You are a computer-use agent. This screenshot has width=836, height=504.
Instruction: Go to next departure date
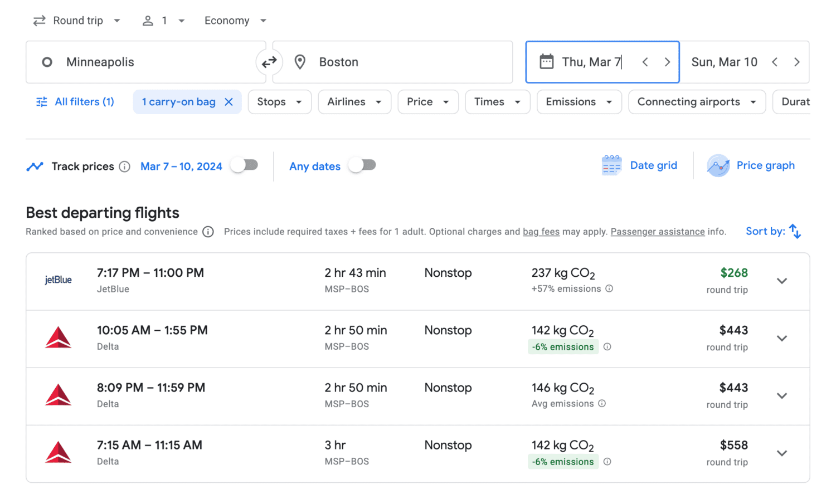[667, 62]
